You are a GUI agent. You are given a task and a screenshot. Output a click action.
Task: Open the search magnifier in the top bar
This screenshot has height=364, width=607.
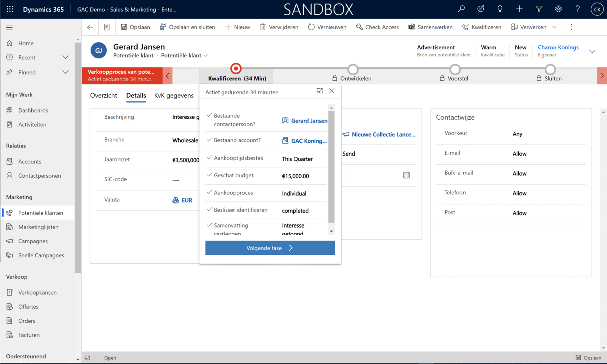461,9
